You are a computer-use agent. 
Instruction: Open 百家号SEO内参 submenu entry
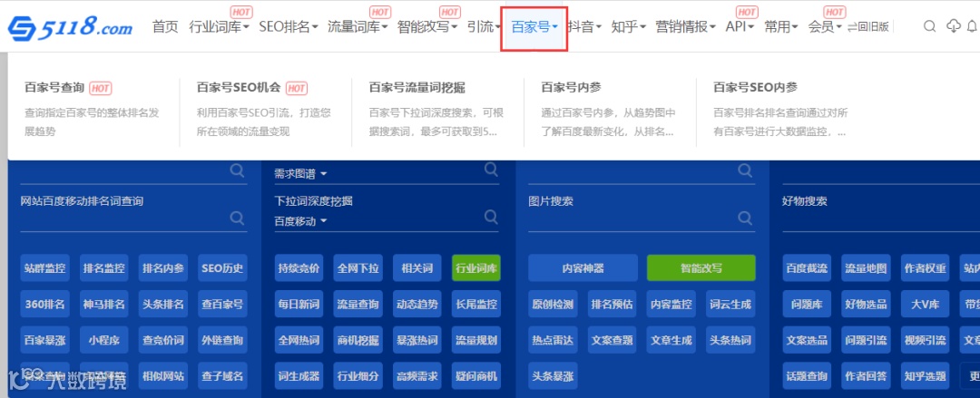(x=756, y=88)
